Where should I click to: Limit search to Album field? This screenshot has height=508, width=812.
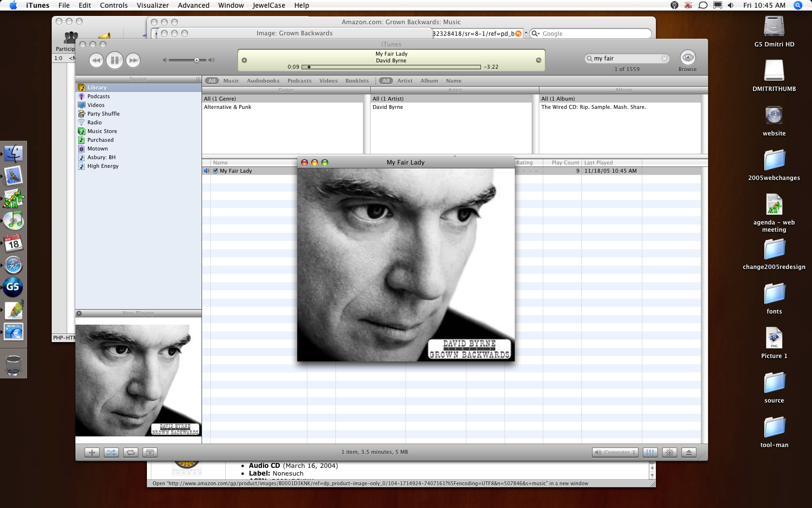(x=429, y=81)
